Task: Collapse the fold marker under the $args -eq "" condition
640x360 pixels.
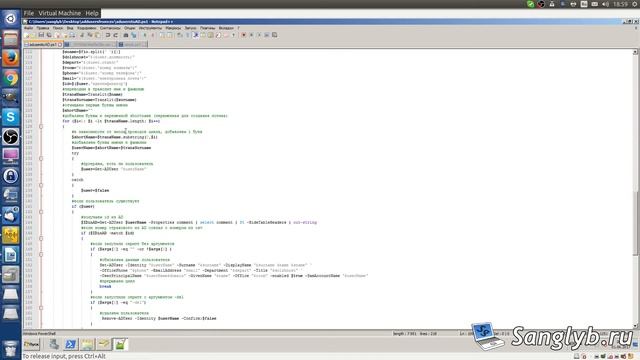Action: pos(41,254)
